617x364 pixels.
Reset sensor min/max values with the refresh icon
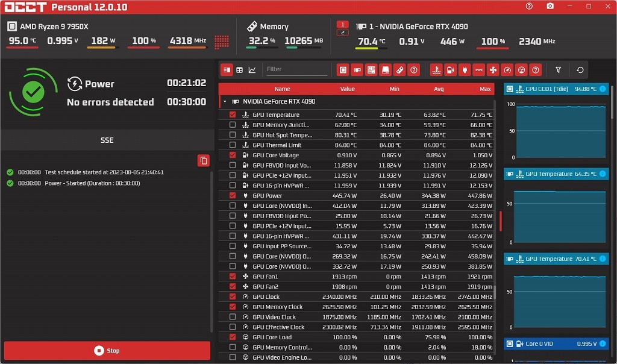pyautogui.click(x=580, y=70)
